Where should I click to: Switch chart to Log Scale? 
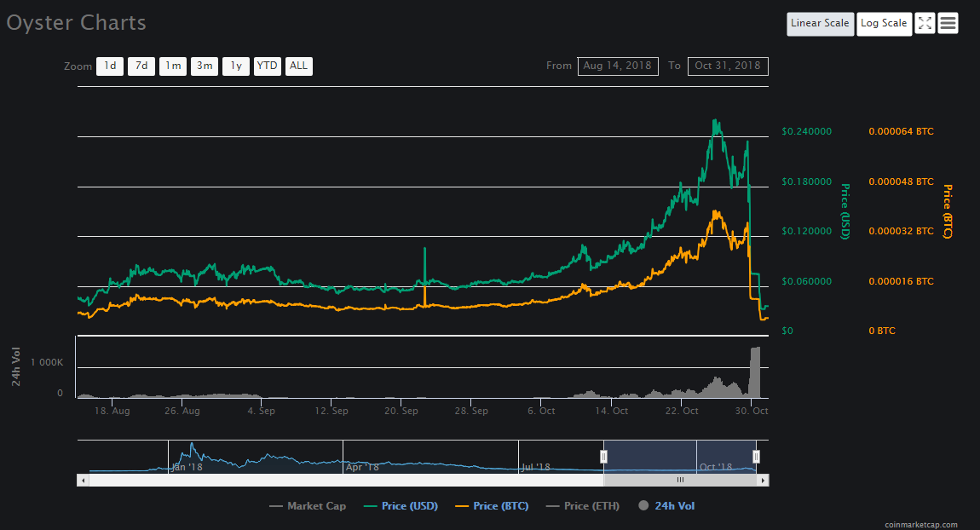pos(884,24)
